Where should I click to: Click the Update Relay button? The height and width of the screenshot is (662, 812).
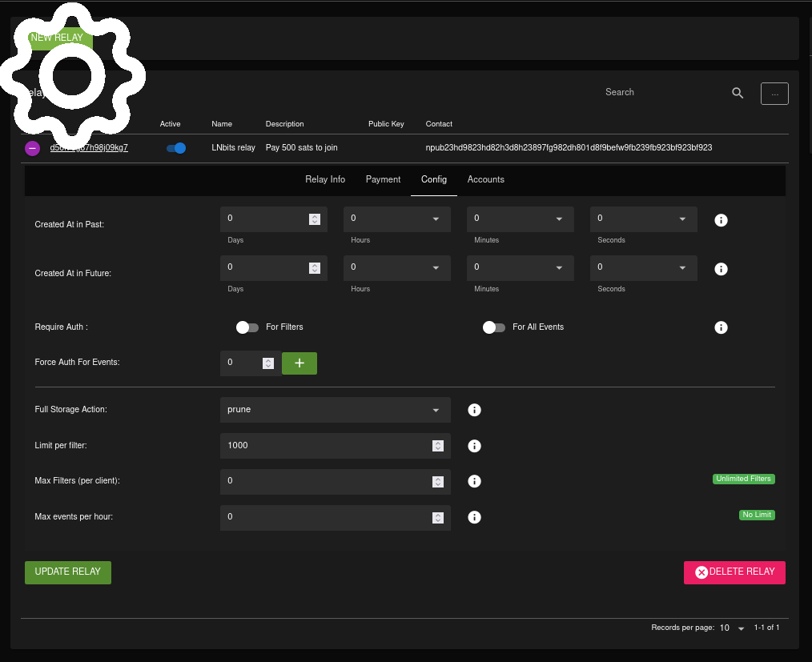(68, 572)
